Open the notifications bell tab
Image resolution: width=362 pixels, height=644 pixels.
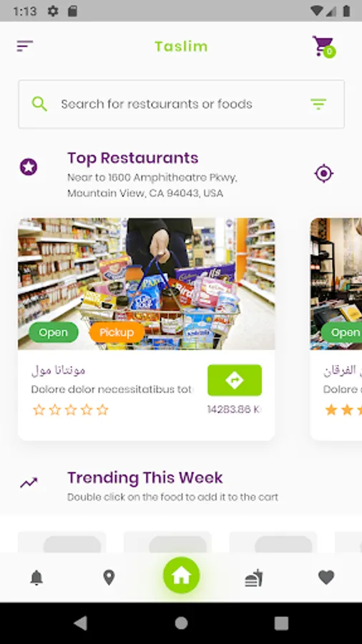tap(36, 578)
